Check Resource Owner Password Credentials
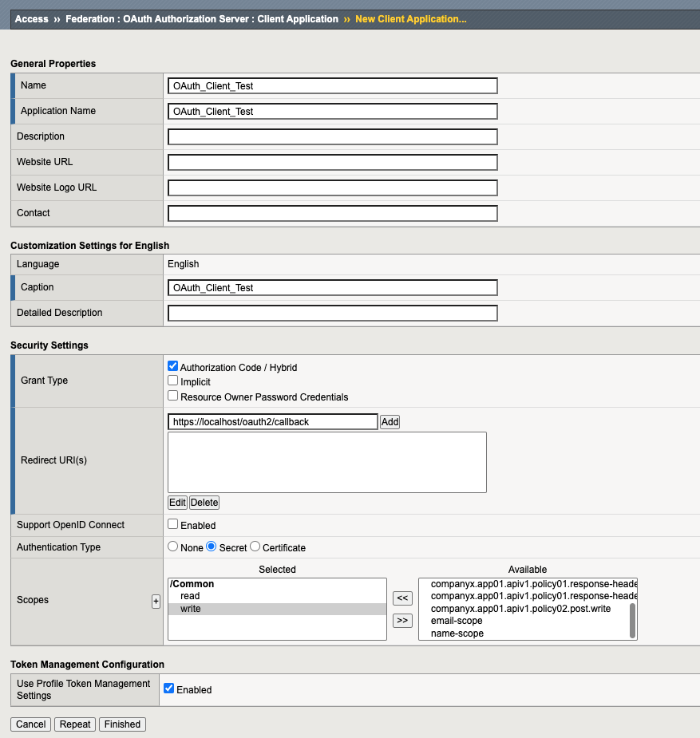 tap(173, 396)
